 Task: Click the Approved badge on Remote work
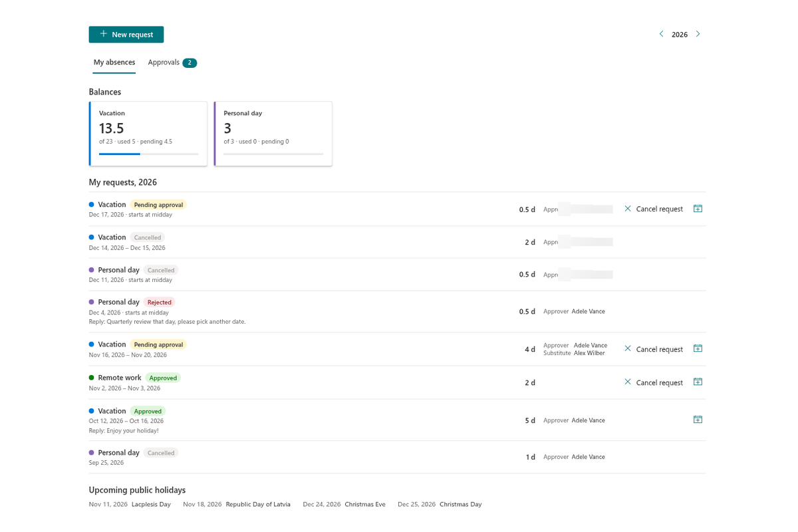tap(163, 378)
